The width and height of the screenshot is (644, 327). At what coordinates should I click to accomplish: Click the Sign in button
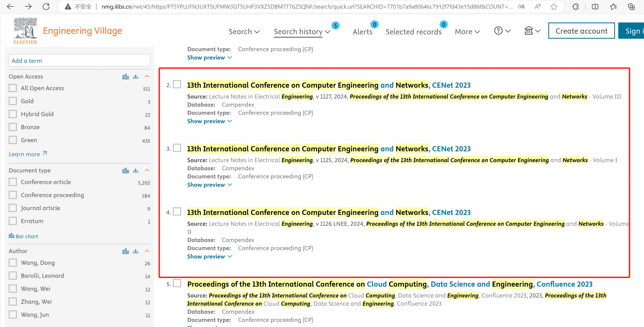631,31
